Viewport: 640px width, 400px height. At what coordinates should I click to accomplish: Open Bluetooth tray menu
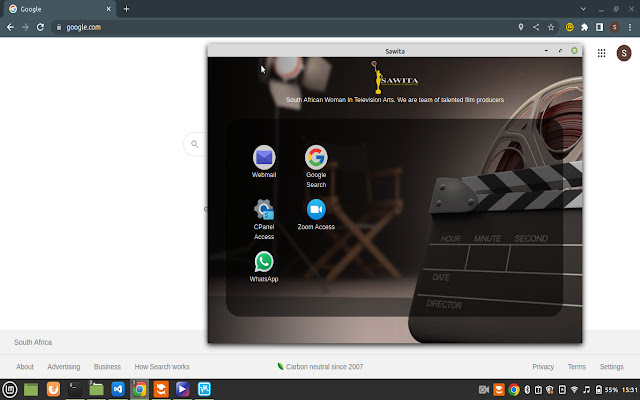click(x=527, y=390)
